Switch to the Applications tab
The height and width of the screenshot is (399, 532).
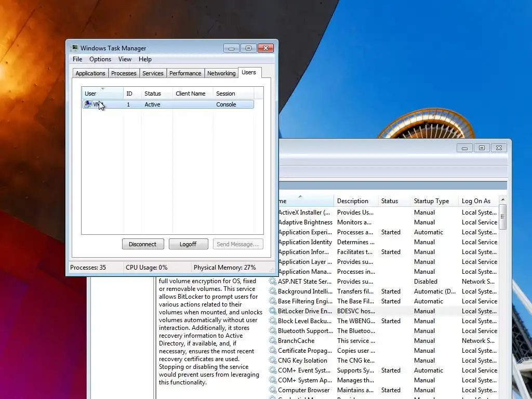tap(90, 73)
